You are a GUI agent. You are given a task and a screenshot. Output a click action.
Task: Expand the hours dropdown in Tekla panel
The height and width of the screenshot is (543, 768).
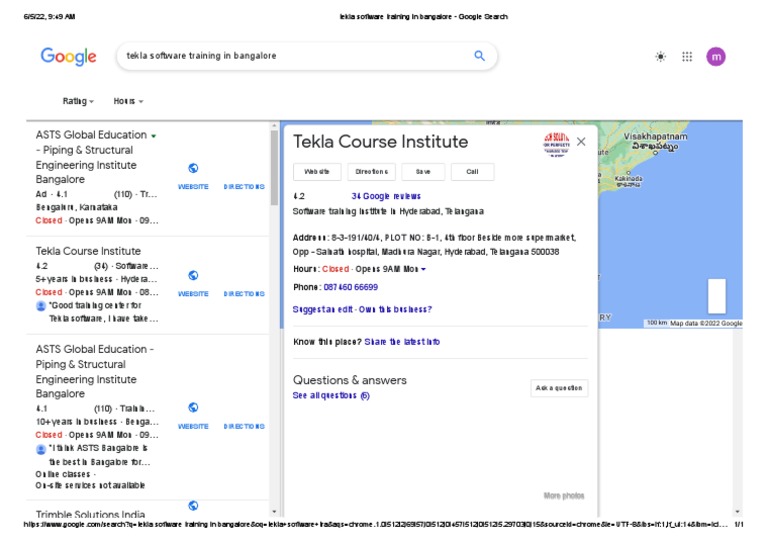point(424,269)
